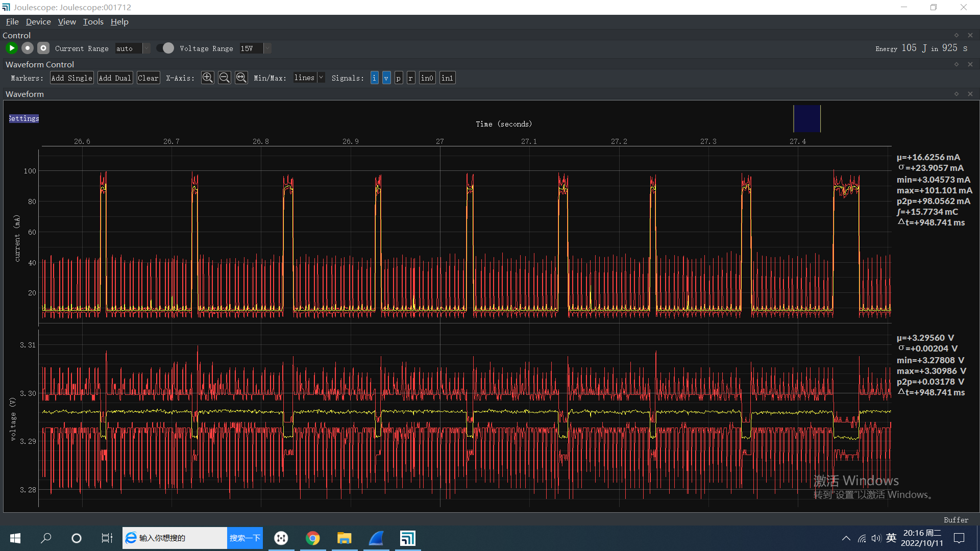Zoom in on the X-Axis
Screen dimensions: 980x551
208,78
